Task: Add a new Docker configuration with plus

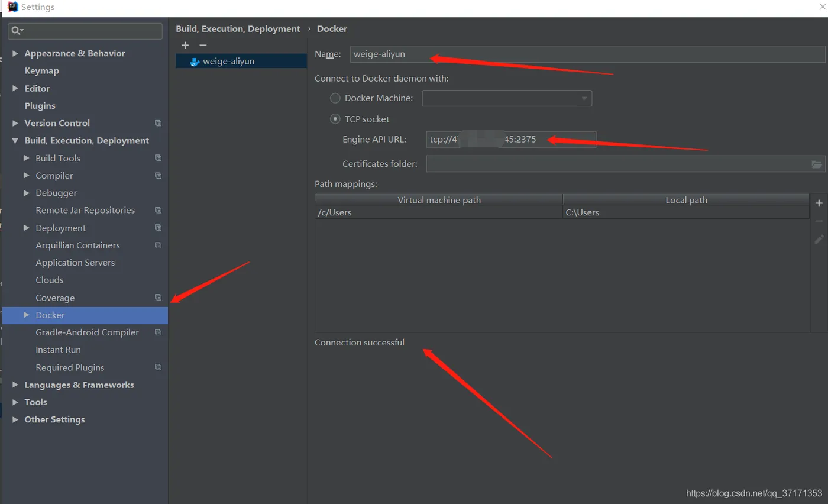Action: [x=185, y=45]
